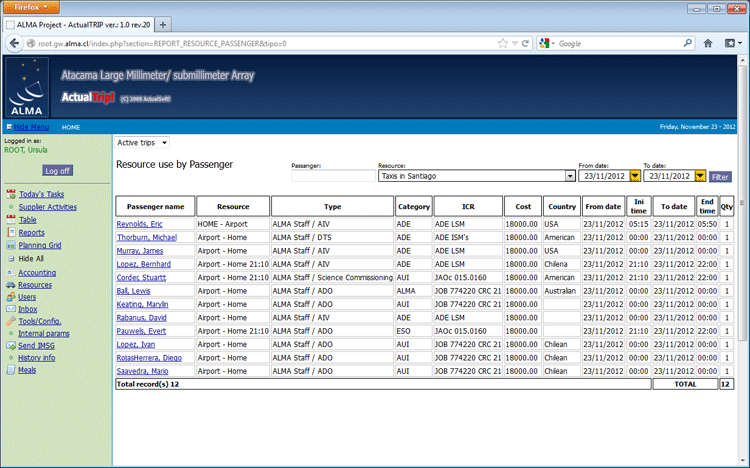
Task: Click the Firefox home icon
Action: click(707, 44)
